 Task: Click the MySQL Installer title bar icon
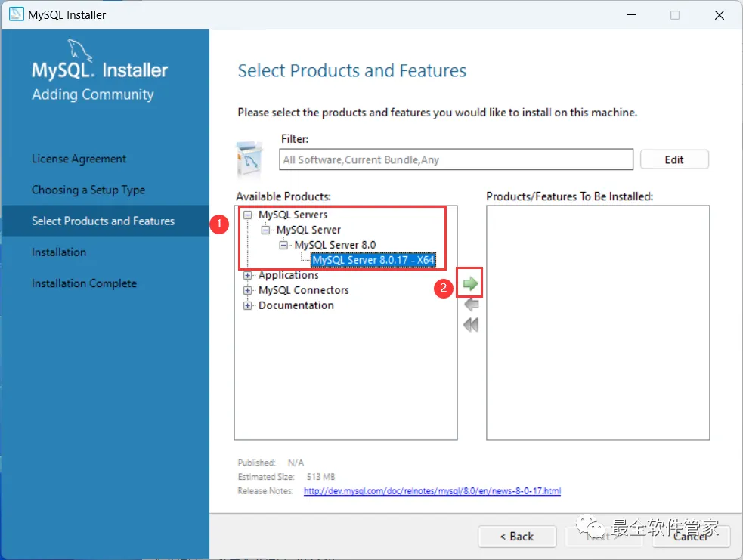(16, 14)
